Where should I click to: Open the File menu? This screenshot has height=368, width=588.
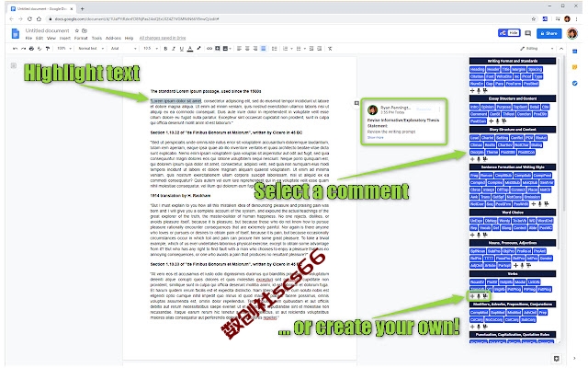click(x=28, y=38)
